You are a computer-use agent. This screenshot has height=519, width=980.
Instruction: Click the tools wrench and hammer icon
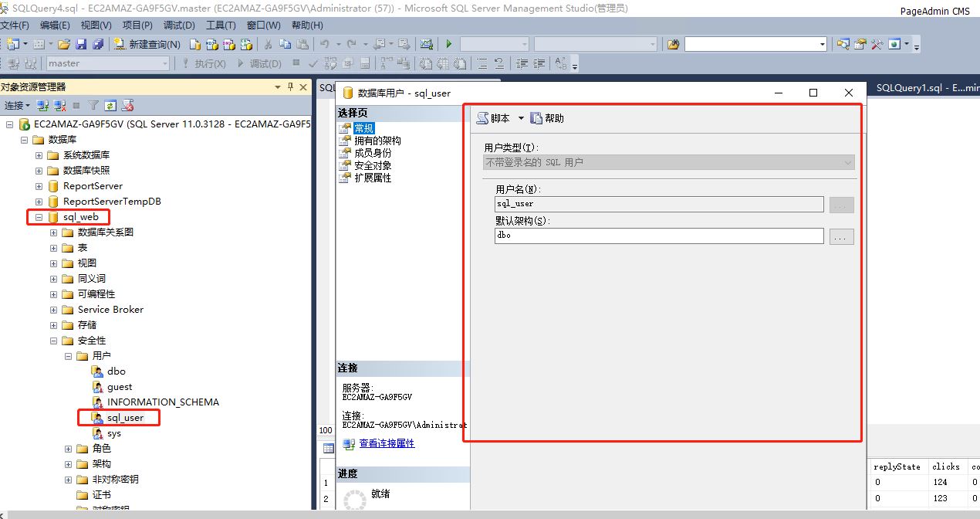[877, 45]
